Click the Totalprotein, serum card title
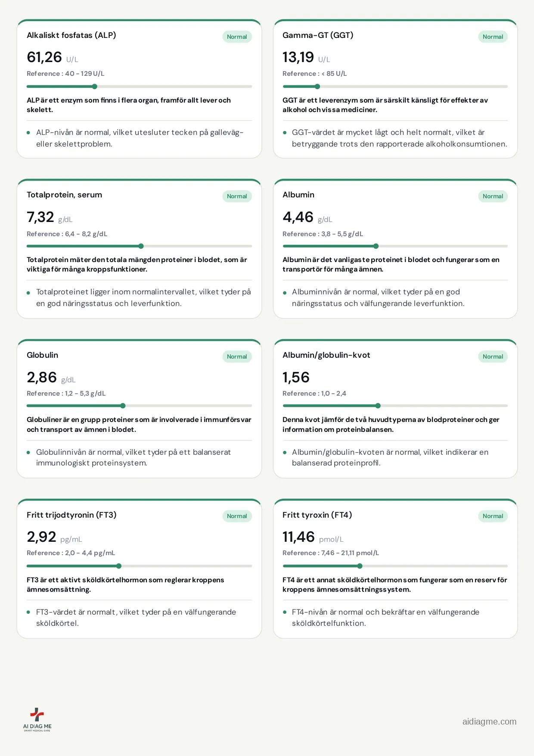The height and width of the screenshot is (756, 534). point(64,195)
